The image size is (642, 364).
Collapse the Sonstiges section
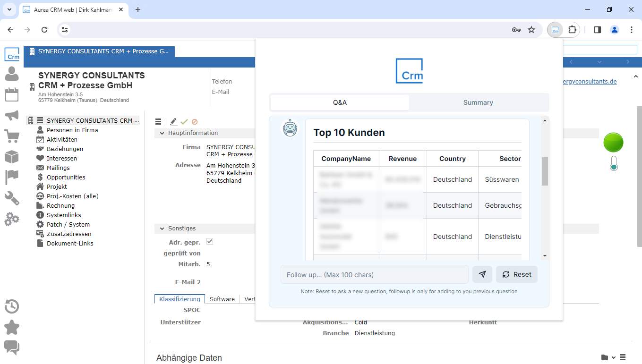point(162,229)
